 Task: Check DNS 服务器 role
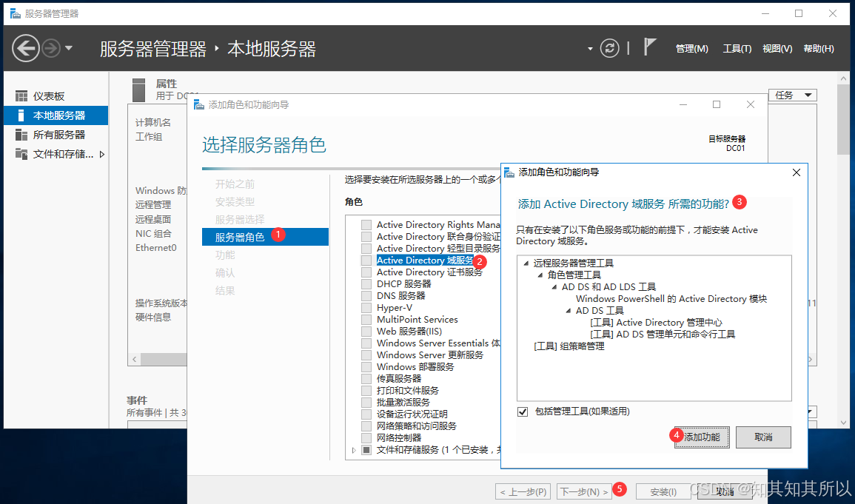coord(366,296)
